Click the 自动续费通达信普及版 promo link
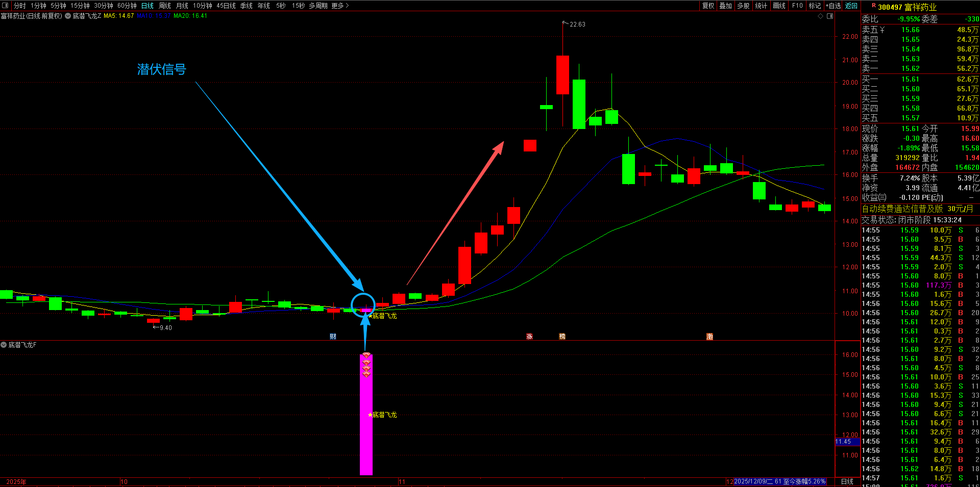 click(902, 209)
